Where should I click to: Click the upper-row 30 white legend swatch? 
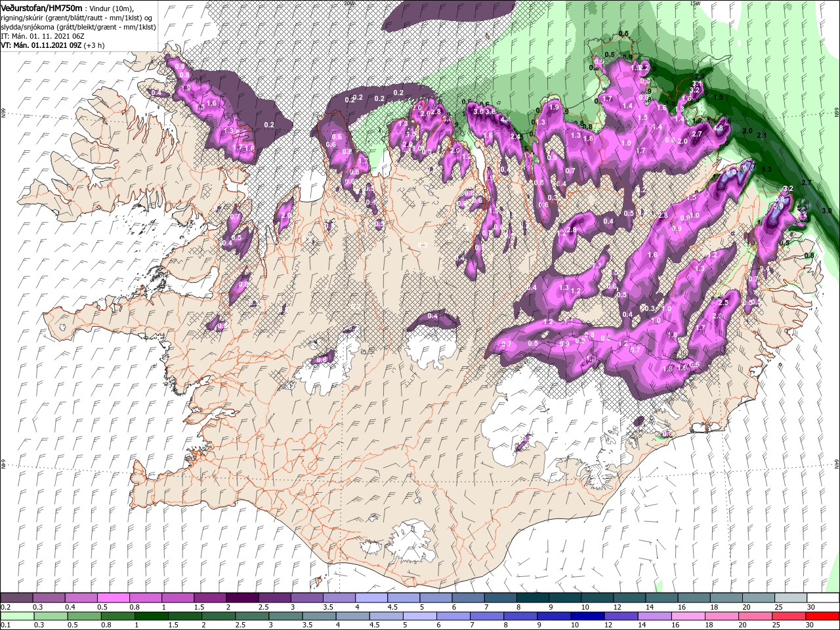pos(824,597)
